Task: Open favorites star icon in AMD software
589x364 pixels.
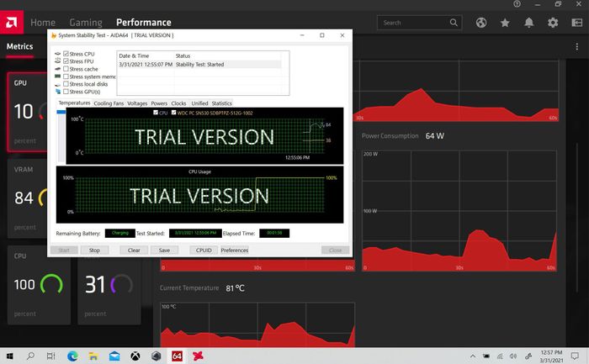Action: click(505, 23)
